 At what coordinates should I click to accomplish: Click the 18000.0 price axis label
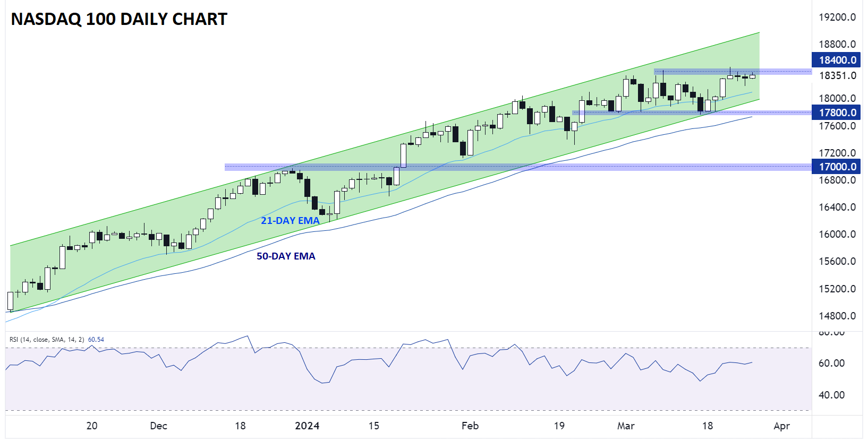tap(837, 99)
